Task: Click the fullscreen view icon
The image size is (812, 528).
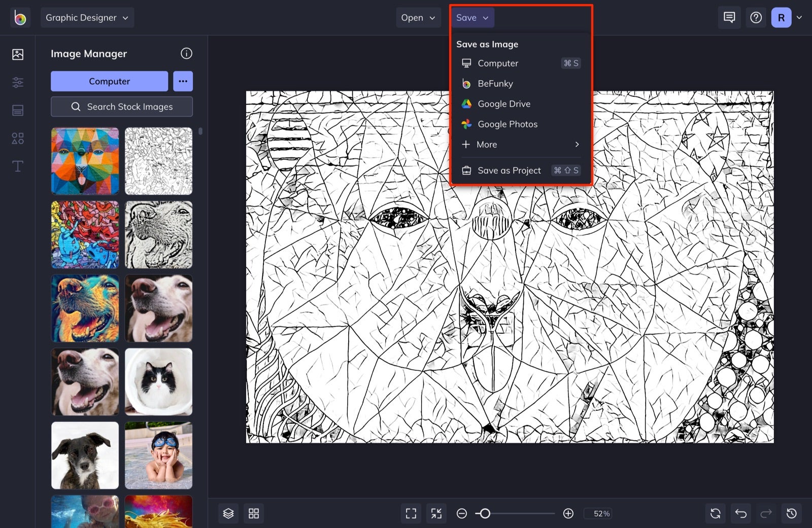Action: [411, 513]
